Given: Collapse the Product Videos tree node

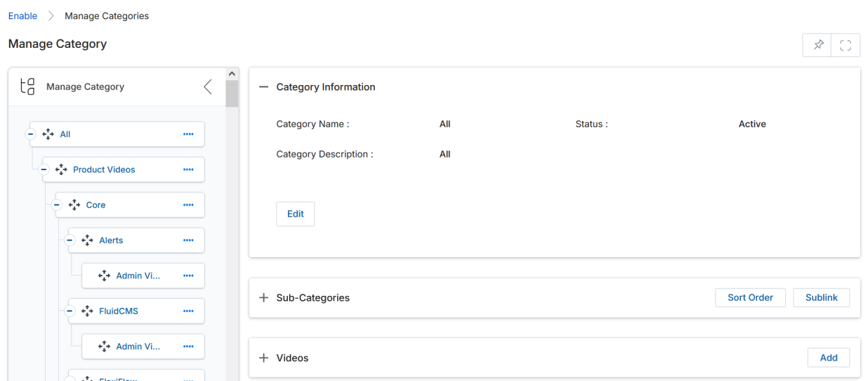Looking at the screenshot, I should click(x=44, y=169).
